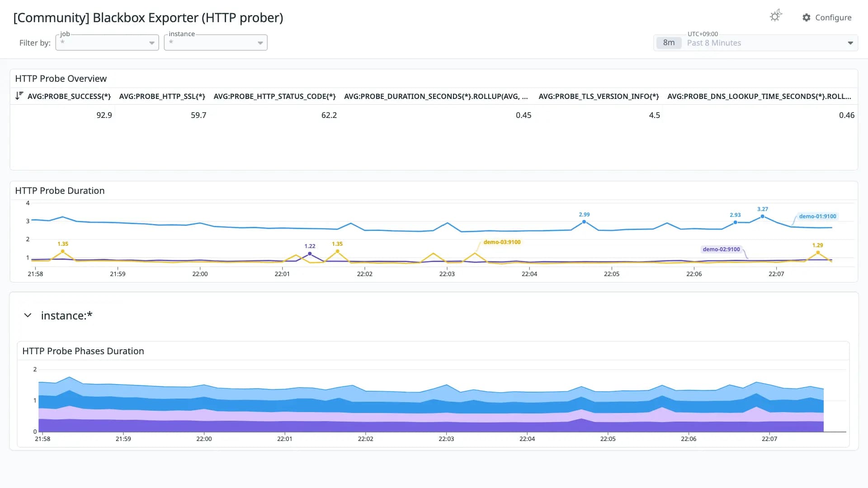Open the Configure button label
This screenshot has height=488, width=868.
pos(833,18)
